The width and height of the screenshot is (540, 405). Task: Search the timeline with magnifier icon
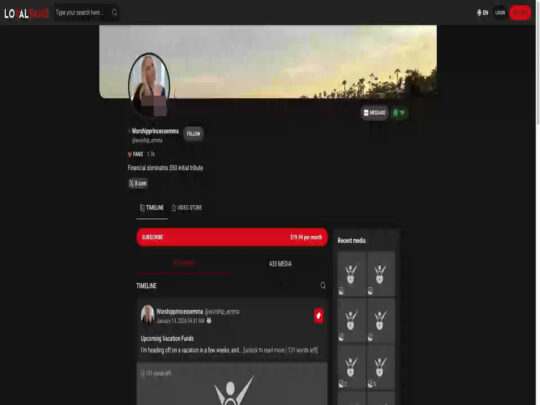point(323,285)
